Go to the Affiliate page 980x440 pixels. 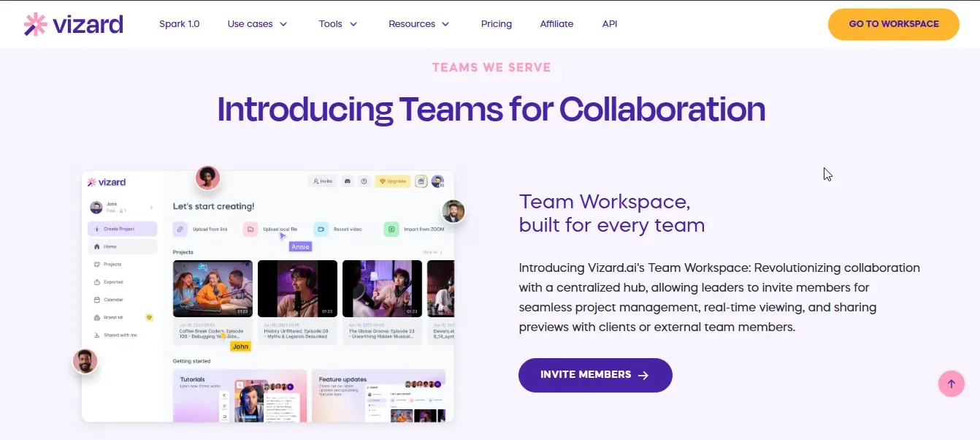(x=556, y=24)
